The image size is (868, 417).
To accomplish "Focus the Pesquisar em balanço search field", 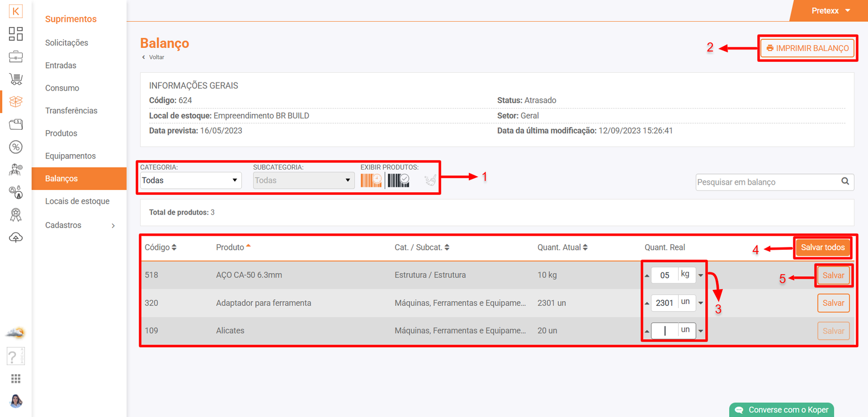I will click(x=767, y=182).
